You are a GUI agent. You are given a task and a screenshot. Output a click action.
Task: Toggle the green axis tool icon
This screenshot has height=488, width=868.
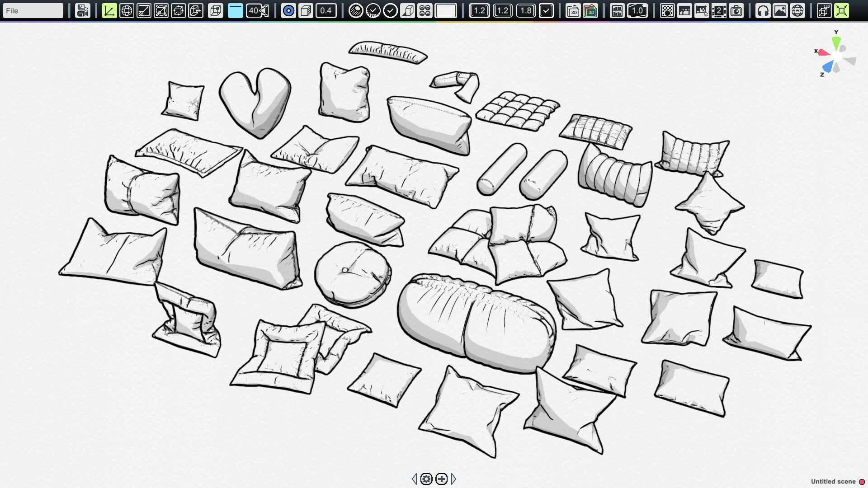click(109, 10)
